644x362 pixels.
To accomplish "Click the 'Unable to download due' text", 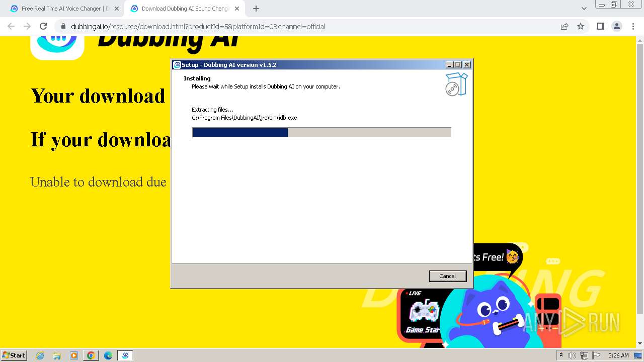I will (x=98, y=182).
